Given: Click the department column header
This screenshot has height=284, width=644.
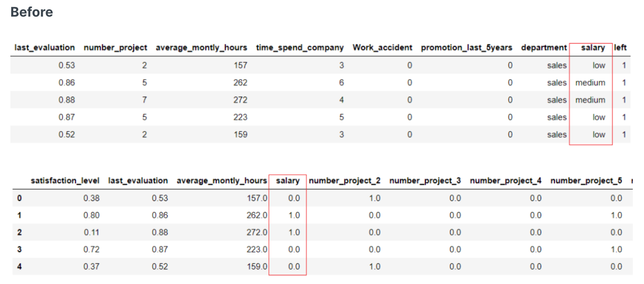Looking at the screenshot, I should (544, 48).
